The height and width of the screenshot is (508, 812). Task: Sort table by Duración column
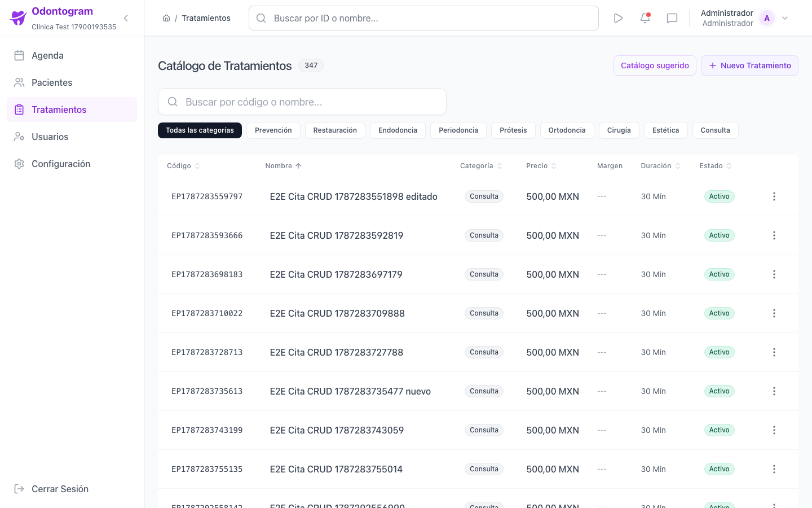coord(661,166)
